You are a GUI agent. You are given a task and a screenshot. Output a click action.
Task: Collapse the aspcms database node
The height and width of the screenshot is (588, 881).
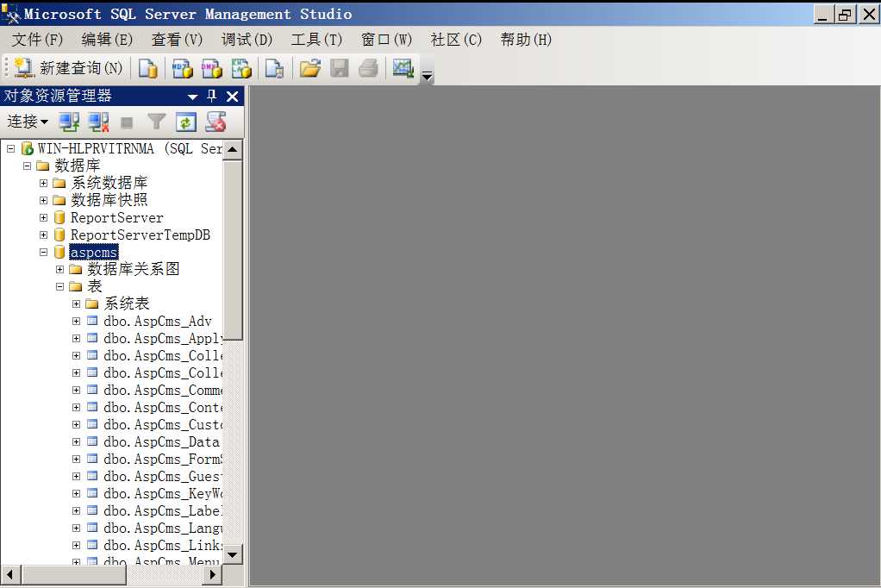(43, 253)
